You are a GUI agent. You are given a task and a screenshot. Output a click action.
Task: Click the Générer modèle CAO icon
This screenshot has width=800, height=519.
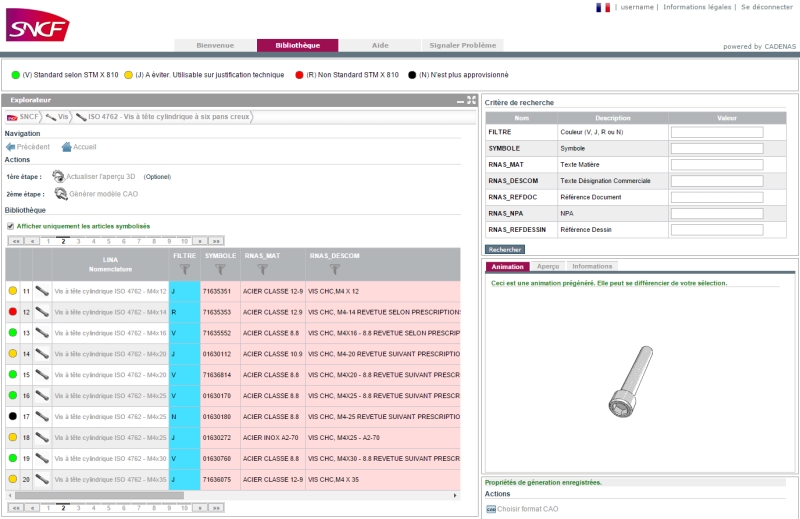(x=61, y=194)
